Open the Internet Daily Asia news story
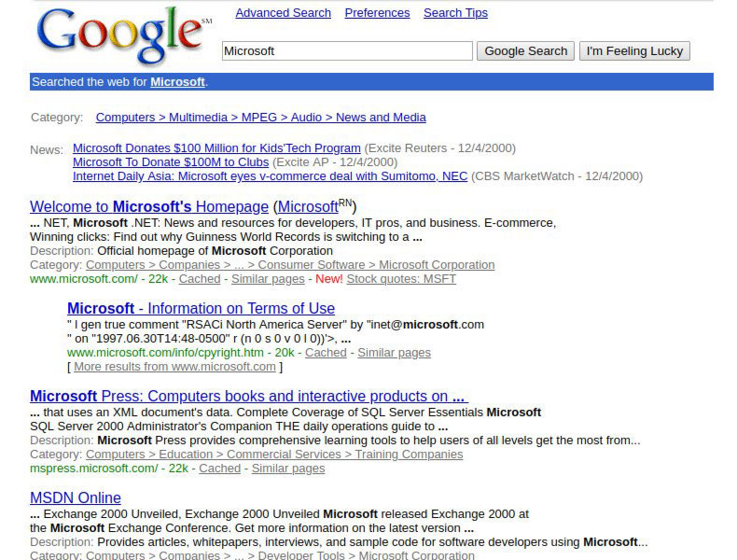Screen dimensions: 737x560 click(x=270, y=176)
